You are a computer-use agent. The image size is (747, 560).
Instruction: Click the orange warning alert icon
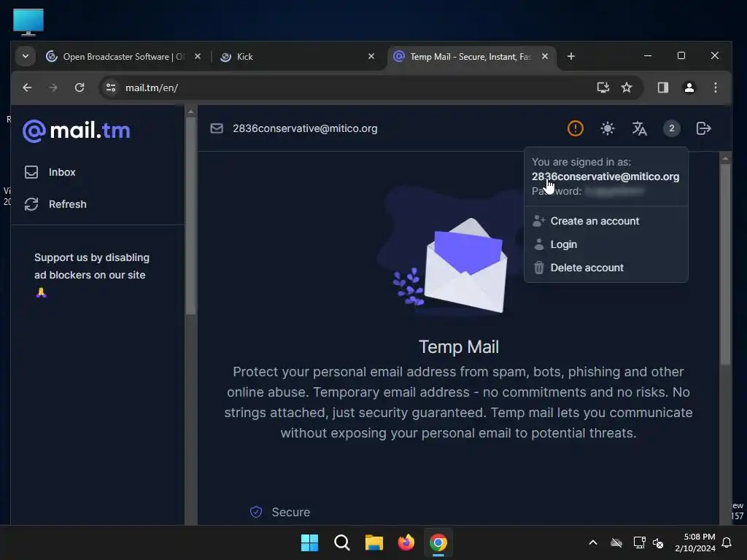575,128
